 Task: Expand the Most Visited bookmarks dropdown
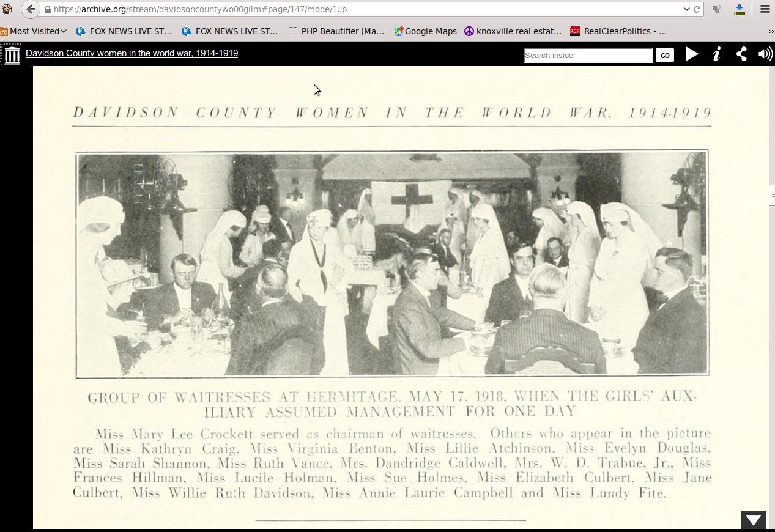click(34, 31)
